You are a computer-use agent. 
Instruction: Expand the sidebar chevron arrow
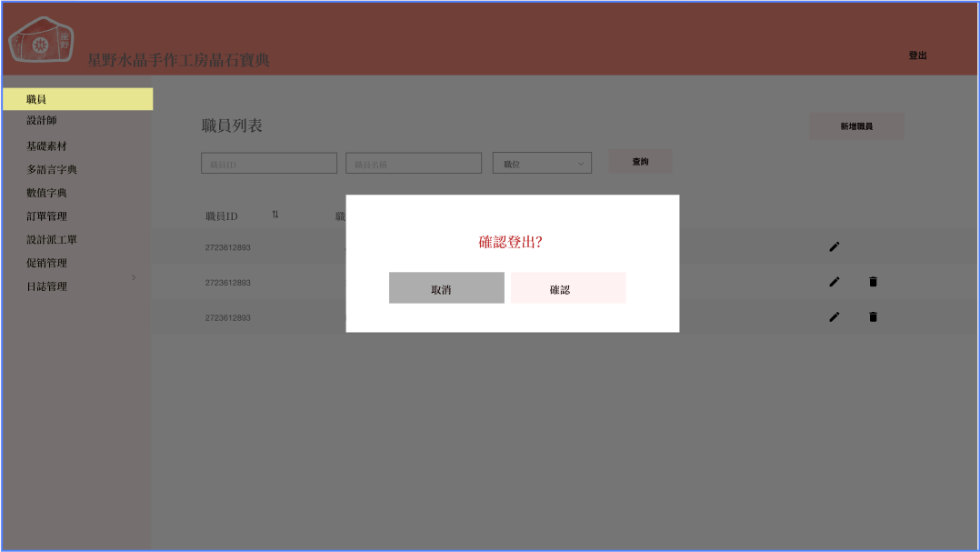tap(134, 276)
